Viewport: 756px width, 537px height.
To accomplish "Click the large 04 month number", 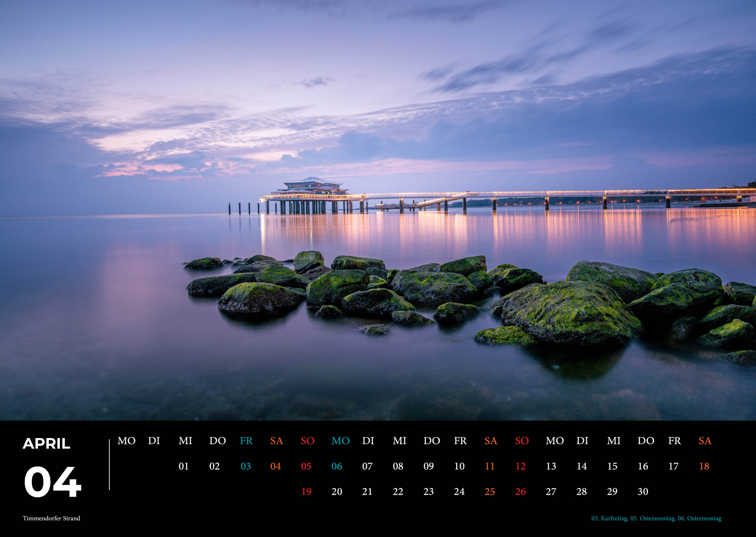I will coord(52,481).
